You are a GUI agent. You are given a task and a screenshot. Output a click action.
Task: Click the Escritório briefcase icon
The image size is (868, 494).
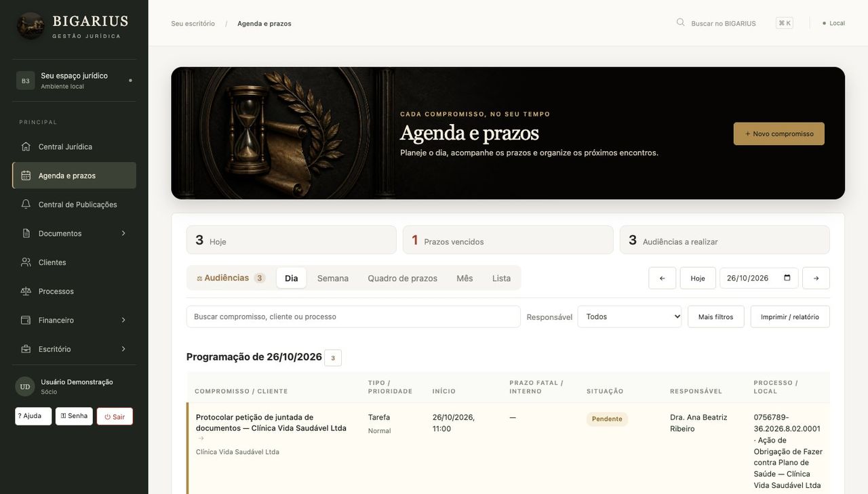pyautogui.click(x=26, y=349)
